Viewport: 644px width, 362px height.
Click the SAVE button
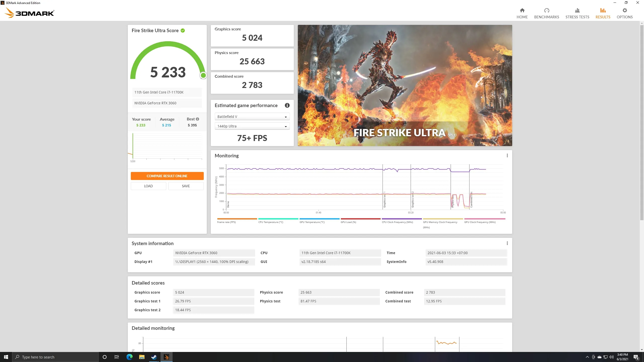coord(186,186)
